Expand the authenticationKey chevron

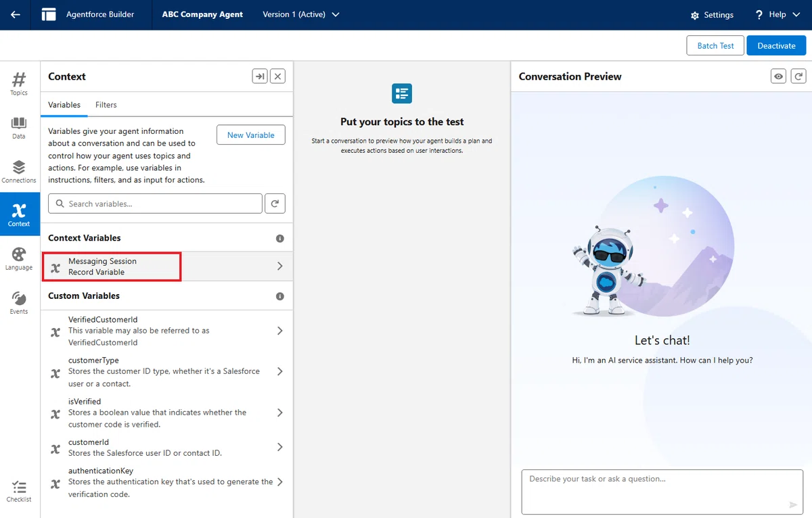click(x=279, y=482)
